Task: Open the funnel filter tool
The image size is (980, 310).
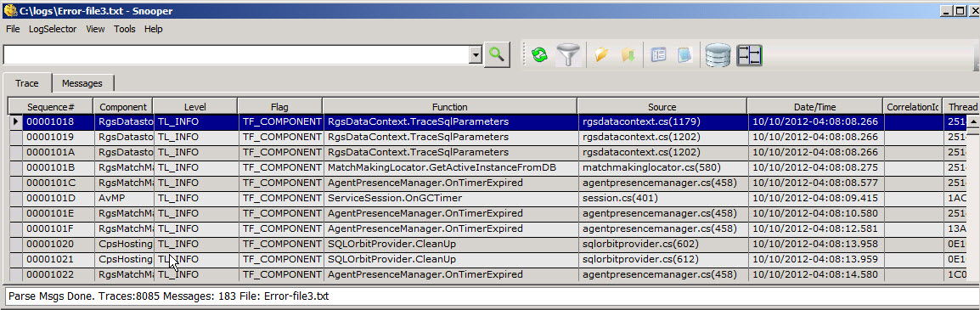Action: pyautogui.click(x=568, y=55)
